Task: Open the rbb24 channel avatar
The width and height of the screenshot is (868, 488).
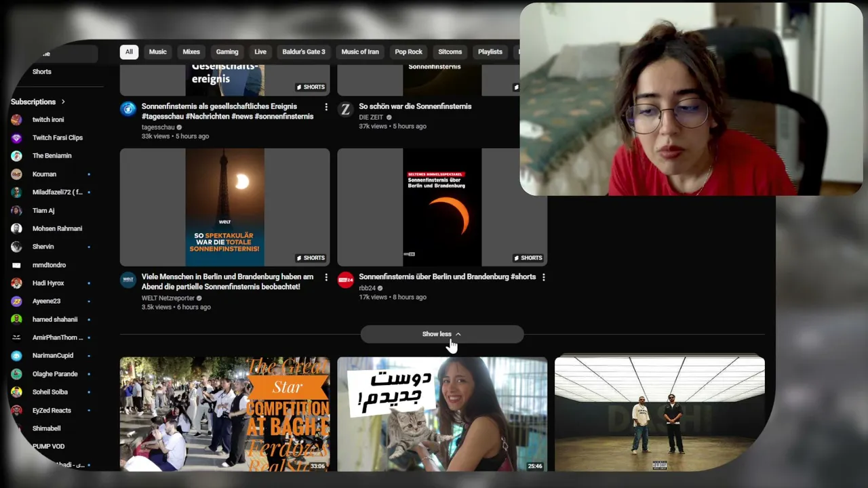Action: click(345, 280)
